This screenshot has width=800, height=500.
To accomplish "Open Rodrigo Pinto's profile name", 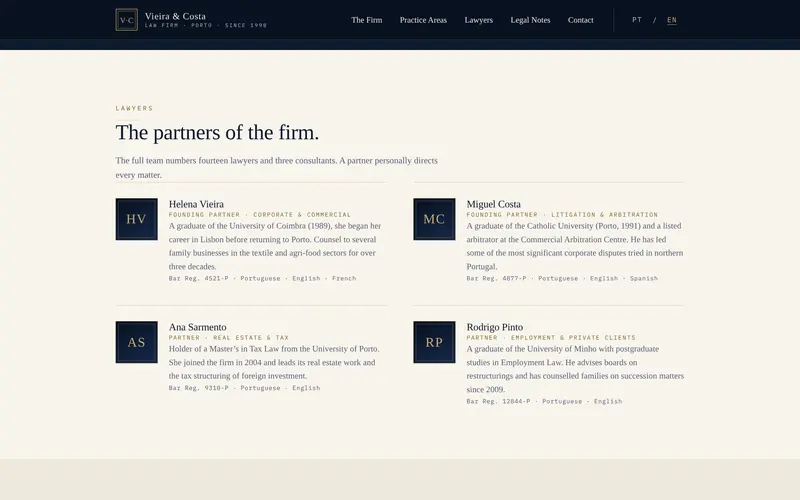I will pos(494,327).
